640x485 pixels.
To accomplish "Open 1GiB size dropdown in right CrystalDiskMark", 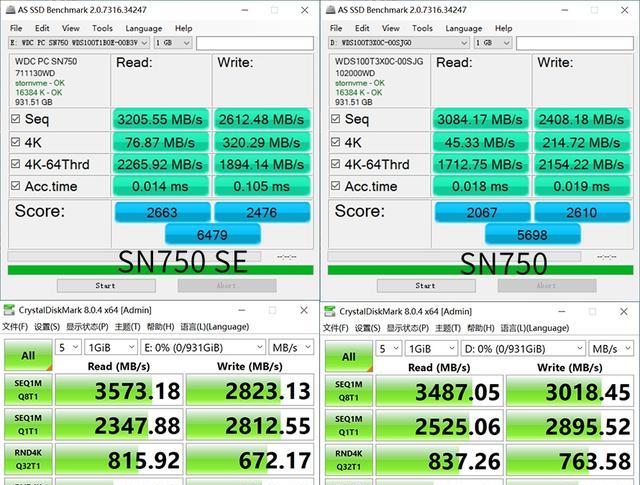I will pos(431,349).
